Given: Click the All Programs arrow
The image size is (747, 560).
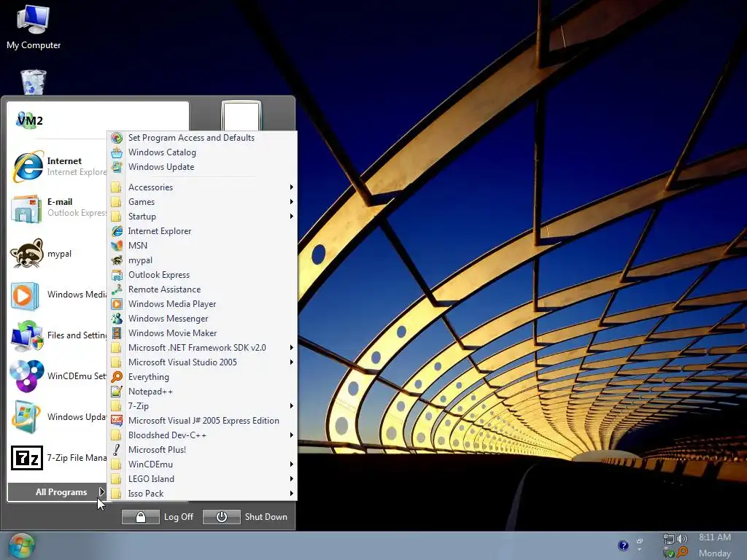Looking at the screenshot, I should pyautogui.click(x=101, y=491).
